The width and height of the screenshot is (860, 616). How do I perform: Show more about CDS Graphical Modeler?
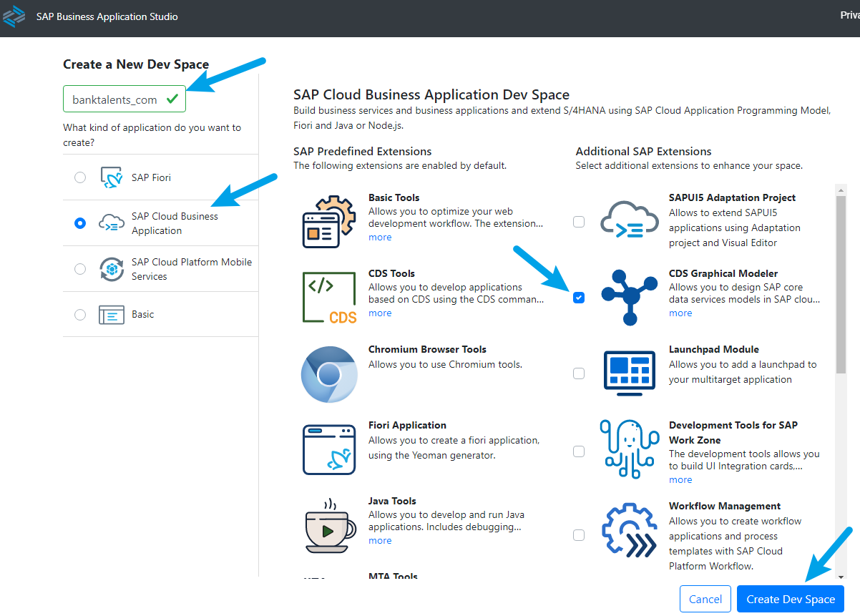click(680, 313)
